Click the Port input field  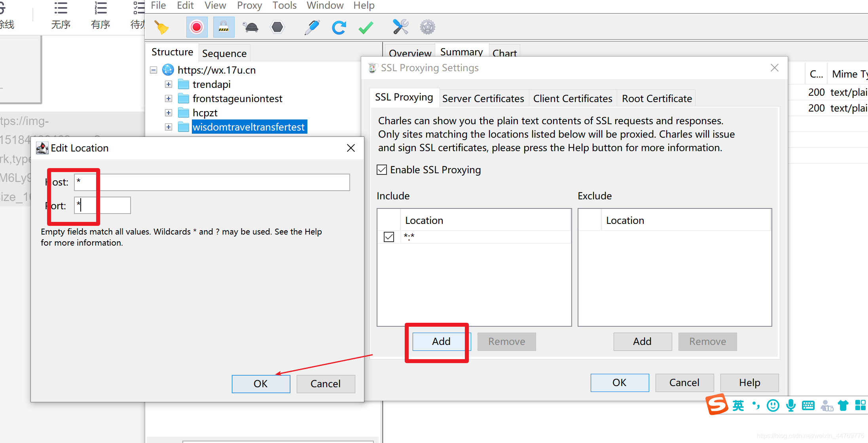(x=102, y=205)
